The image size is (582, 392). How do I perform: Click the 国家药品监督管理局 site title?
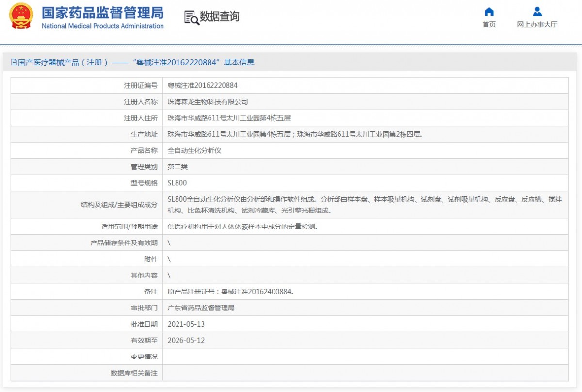pyautogui.click(x=102, y=13)
